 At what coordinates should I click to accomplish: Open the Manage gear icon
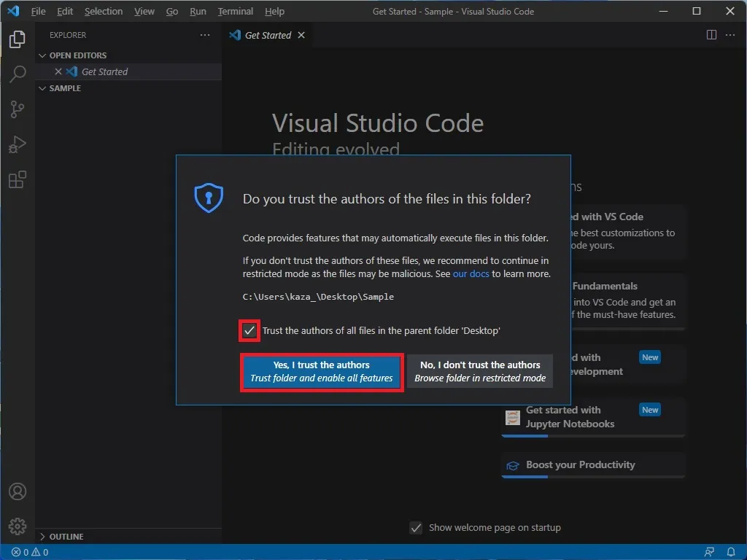[x=18, y=526]
